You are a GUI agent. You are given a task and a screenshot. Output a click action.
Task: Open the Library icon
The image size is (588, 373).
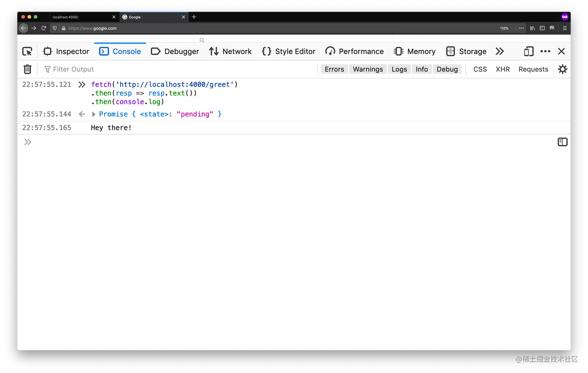click(x=532, y=28)
